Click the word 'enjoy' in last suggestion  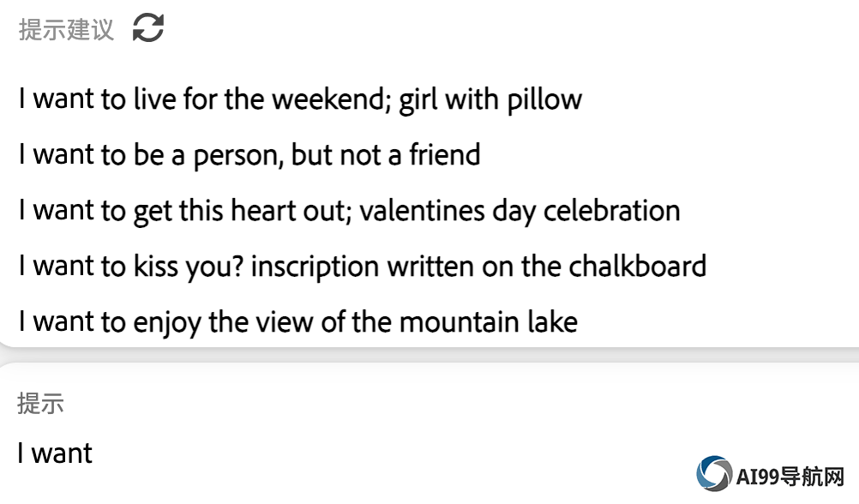click(x=167, y=323)
